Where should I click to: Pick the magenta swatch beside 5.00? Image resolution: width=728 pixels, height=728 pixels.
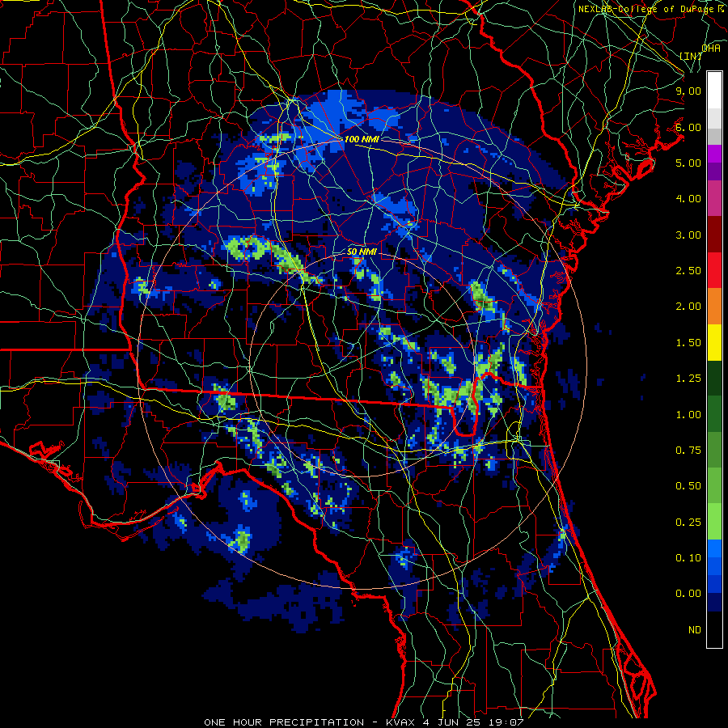coord(714,154)
